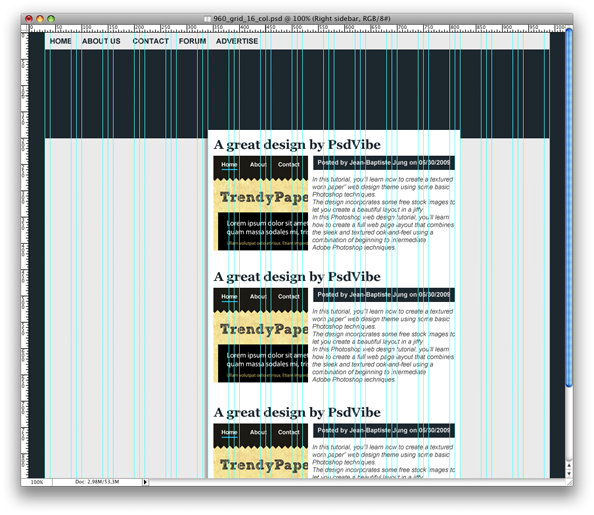Click the green window zoom button
The image size is (594, 515).
51,19
